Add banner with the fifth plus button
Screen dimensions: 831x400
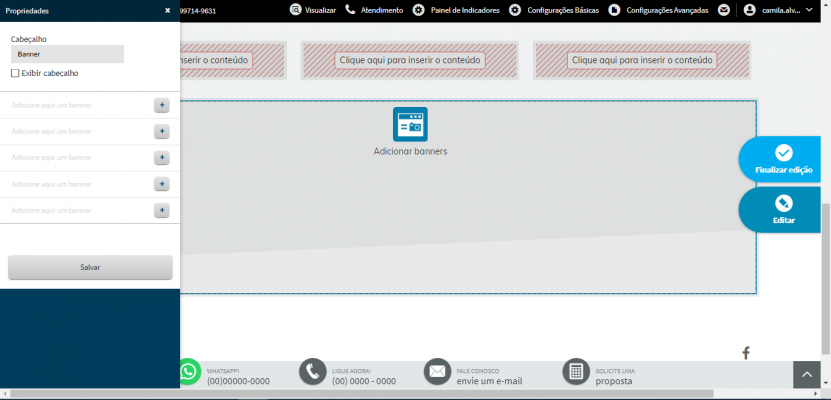tap(162, 210)
